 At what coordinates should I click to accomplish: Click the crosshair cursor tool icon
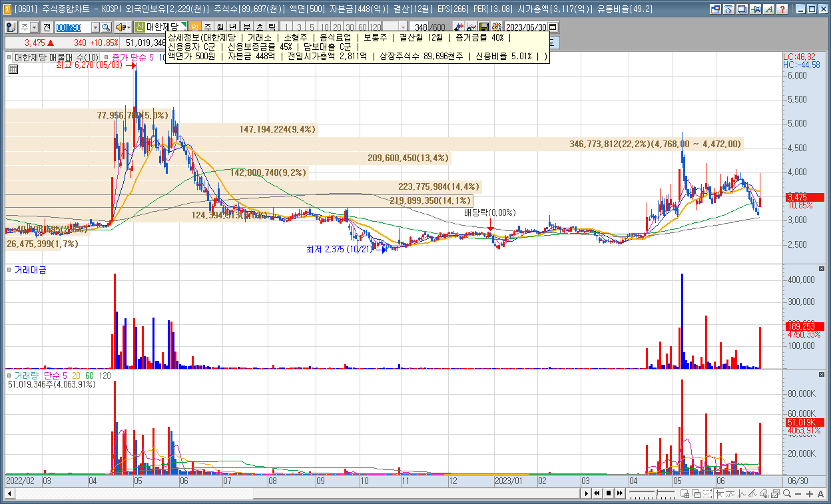point(720,493)
